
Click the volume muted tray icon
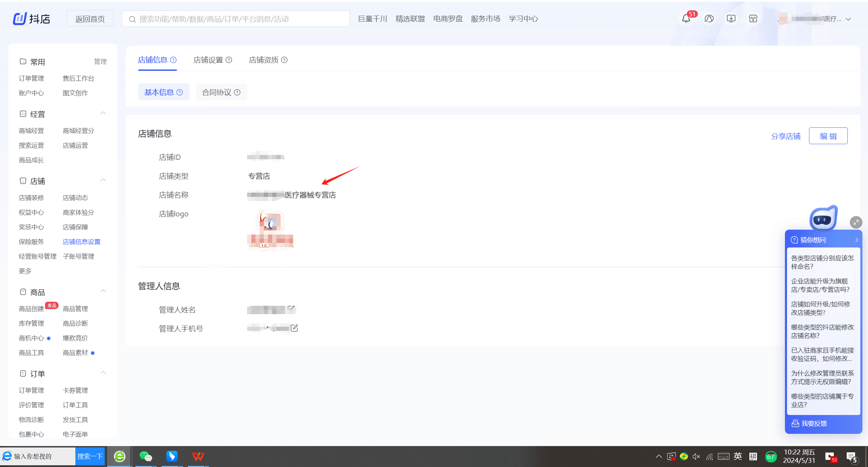pyautogui.click(x=696, y=457)
